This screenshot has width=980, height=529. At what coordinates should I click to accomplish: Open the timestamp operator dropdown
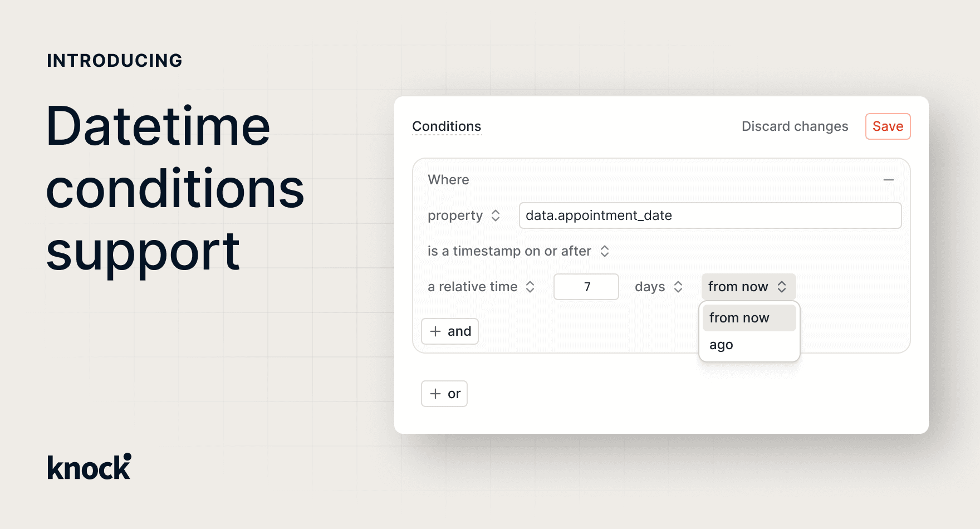(x=518, y=251)
